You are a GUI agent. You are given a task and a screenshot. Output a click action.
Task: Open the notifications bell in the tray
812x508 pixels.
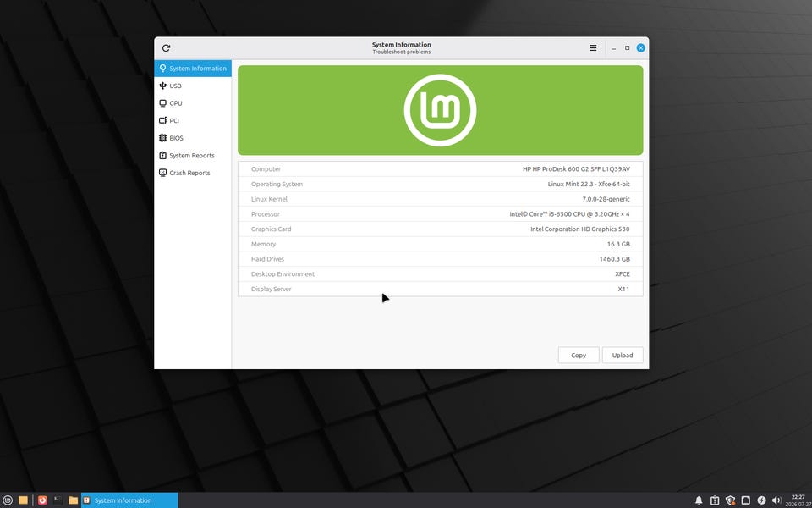coord(699,500)
